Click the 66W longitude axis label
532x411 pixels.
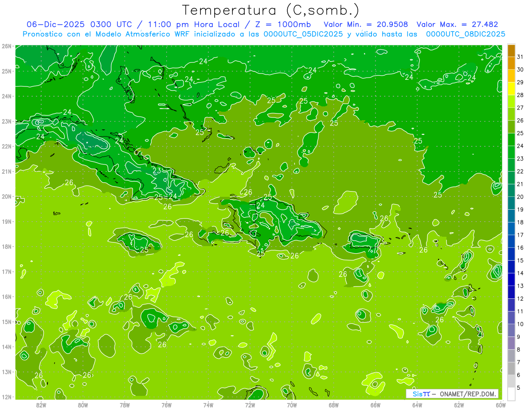pos(376,405)
